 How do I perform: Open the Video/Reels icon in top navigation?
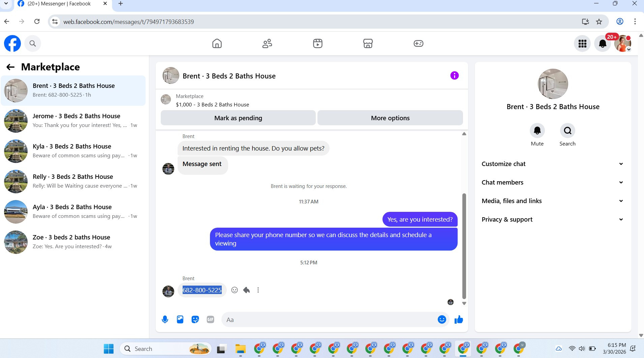pos(318,43)
